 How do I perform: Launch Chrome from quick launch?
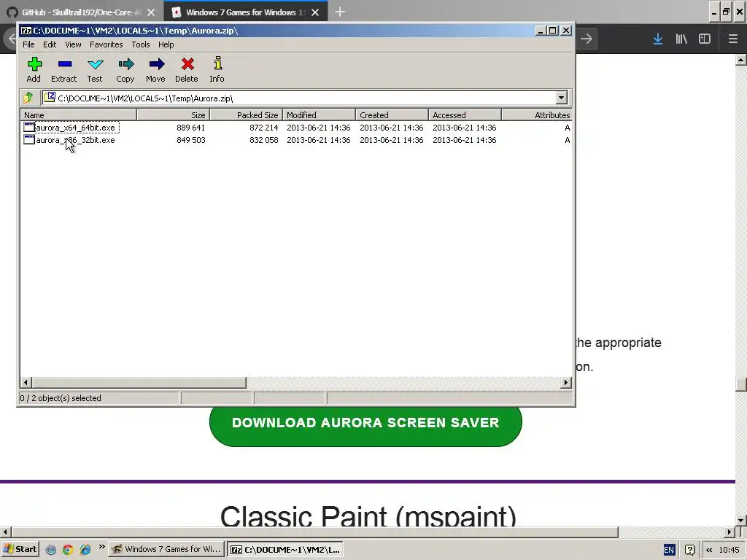click(x=68, y=550)
